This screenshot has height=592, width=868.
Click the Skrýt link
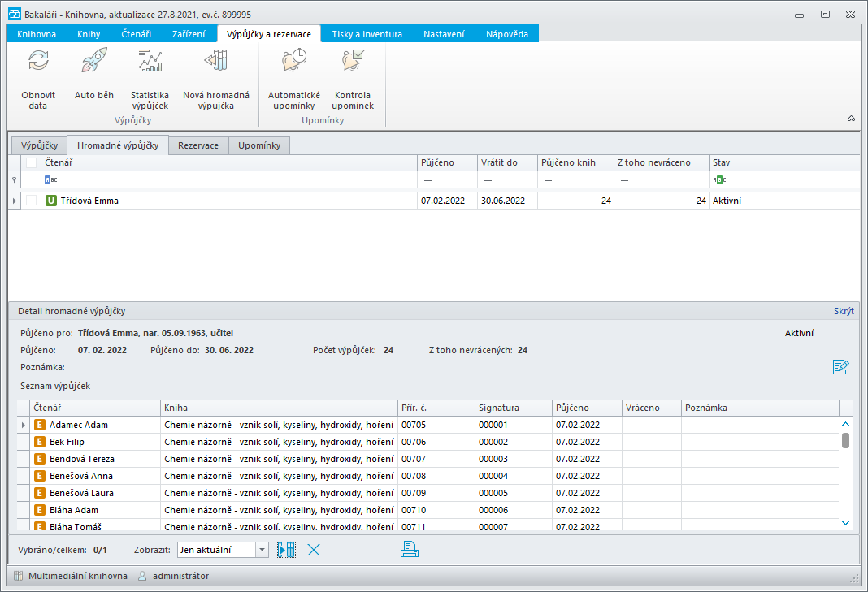click(x=844, y=311)
